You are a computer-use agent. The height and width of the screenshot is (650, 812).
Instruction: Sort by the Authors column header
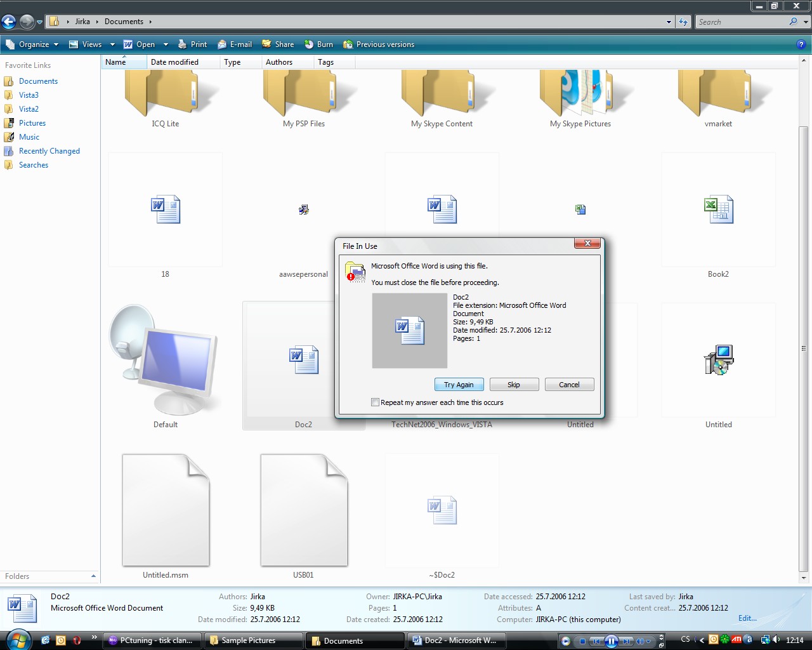coord(287,62)
